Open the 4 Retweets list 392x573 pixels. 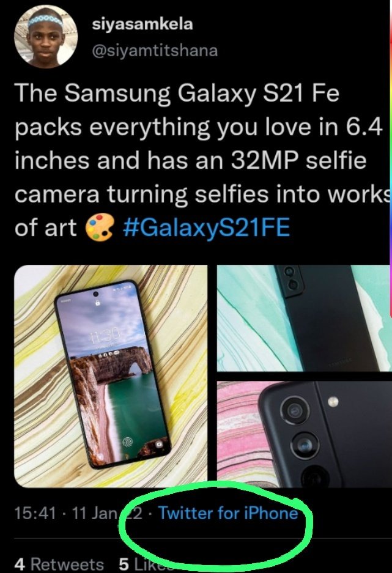(59, 564)
